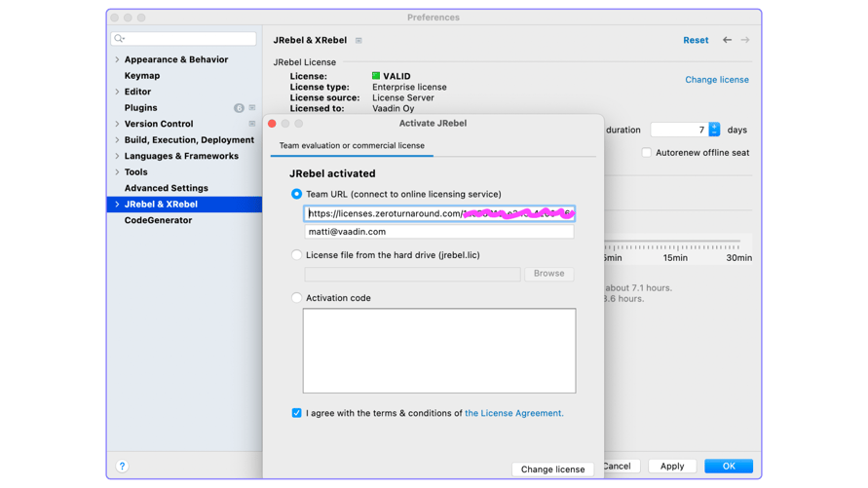This screenshot has height=488, width=868.
Task: Click in the Preferences search field
Action: click(183, 38)
